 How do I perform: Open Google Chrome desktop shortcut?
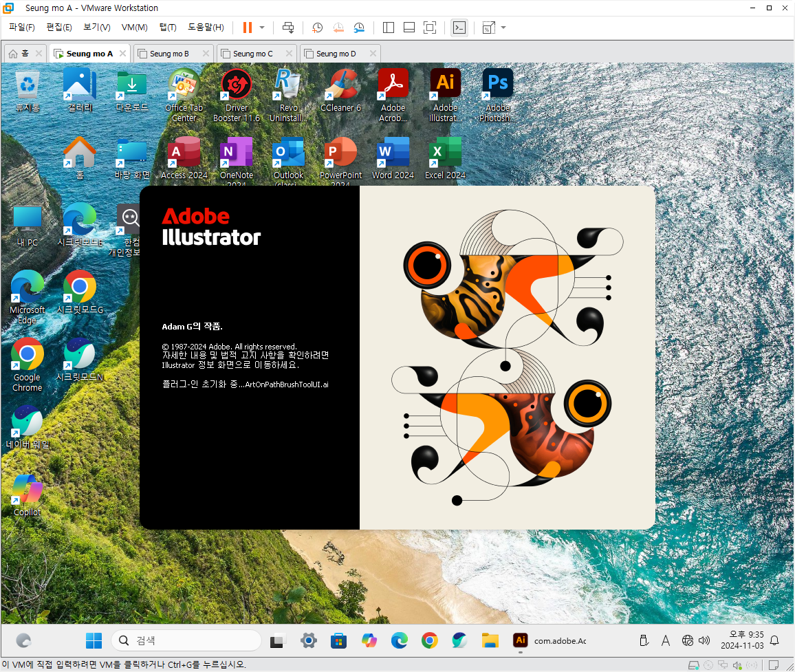(28, 364)
